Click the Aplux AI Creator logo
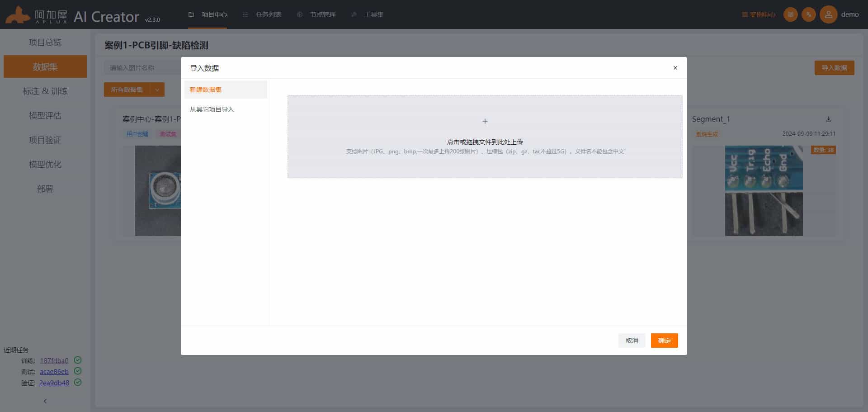This screenshot has width=868, height=412. (72, 15)
